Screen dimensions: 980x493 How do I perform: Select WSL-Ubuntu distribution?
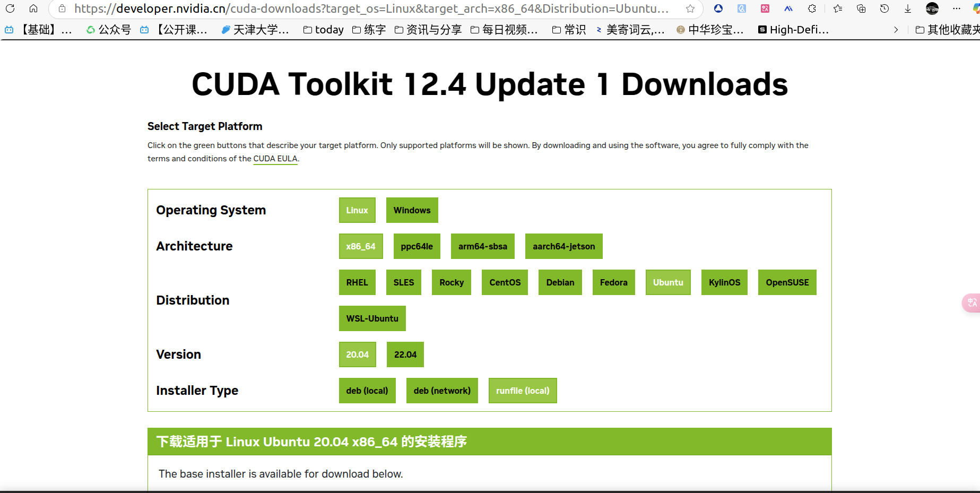(x=372, y=318)
